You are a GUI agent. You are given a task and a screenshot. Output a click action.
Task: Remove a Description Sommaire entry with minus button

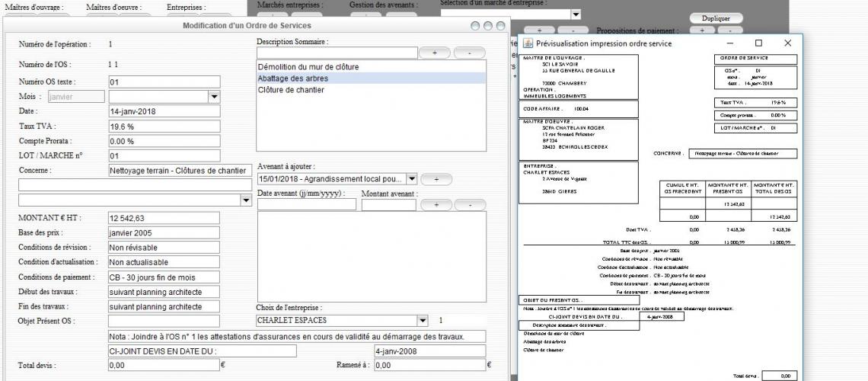470,53
